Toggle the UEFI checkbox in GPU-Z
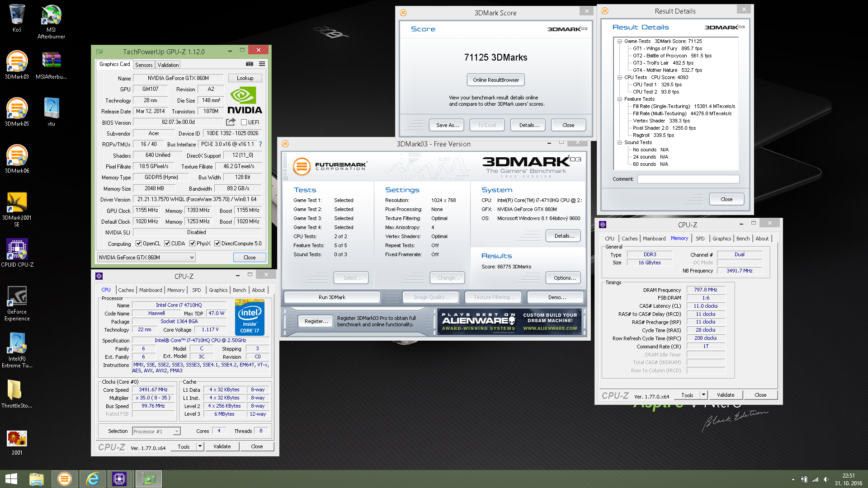This screenshot has height=488, width=868. coord(244,122)
